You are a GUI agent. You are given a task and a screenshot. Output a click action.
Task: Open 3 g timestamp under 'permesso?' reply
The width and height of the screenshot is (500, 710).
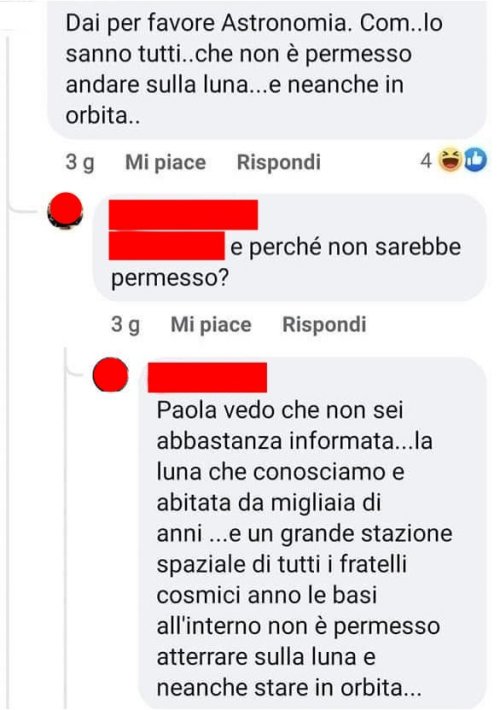125,325
